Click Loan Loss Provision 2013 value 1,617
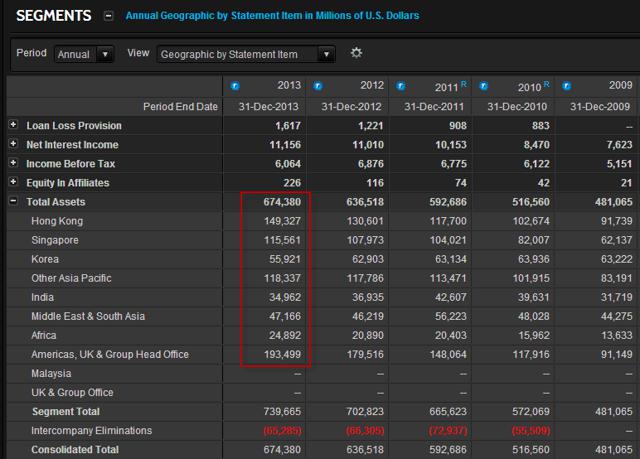Viewport: 640px width, 459px height. pos(288,126)
